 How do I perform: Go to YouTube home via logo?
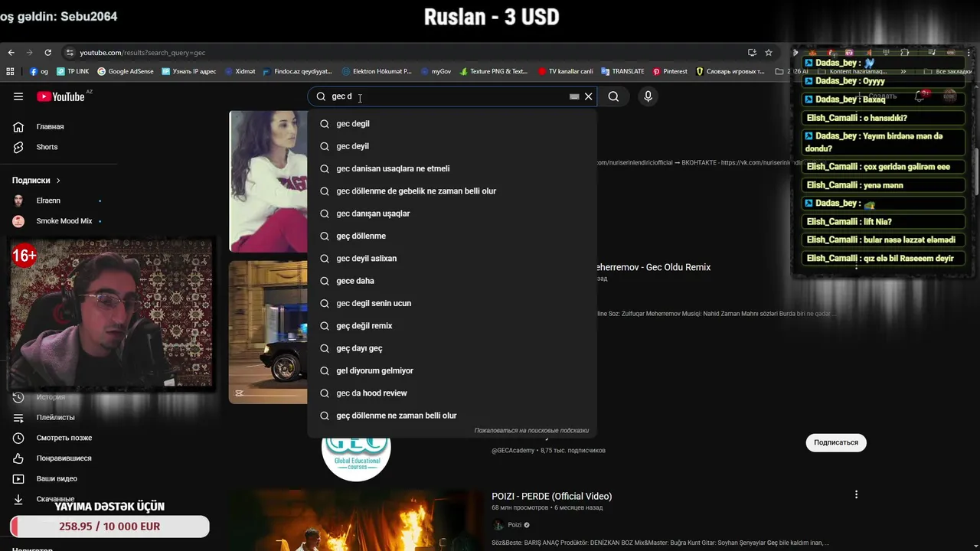click(x=60, y=96)
